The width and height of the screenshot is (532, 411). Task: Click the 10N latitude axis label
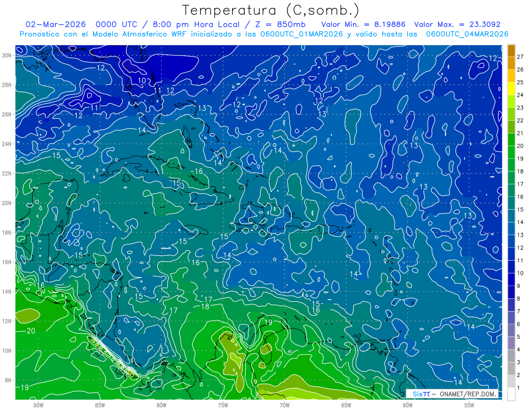click(7, 350)
